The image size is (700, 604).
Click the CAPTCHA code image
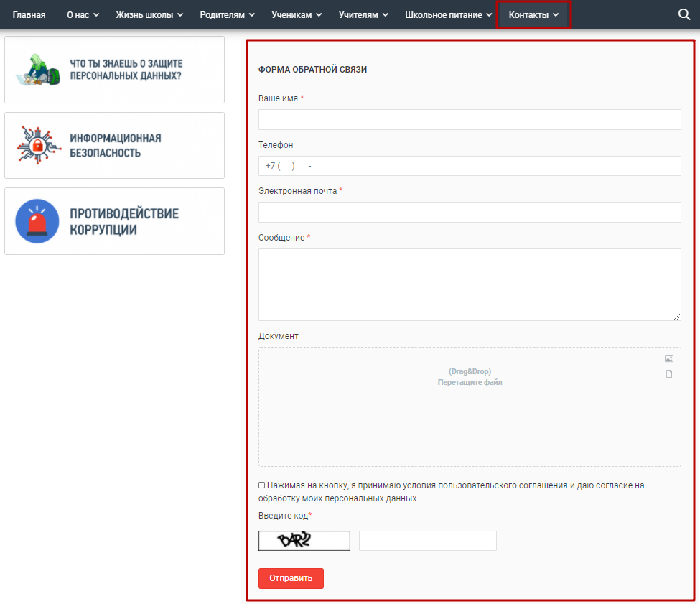[304, 541]
